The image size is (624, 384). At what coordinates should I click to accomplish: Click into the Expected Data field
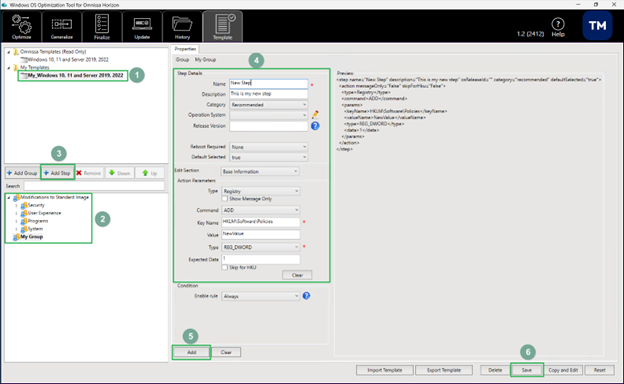tap(261, 259)
